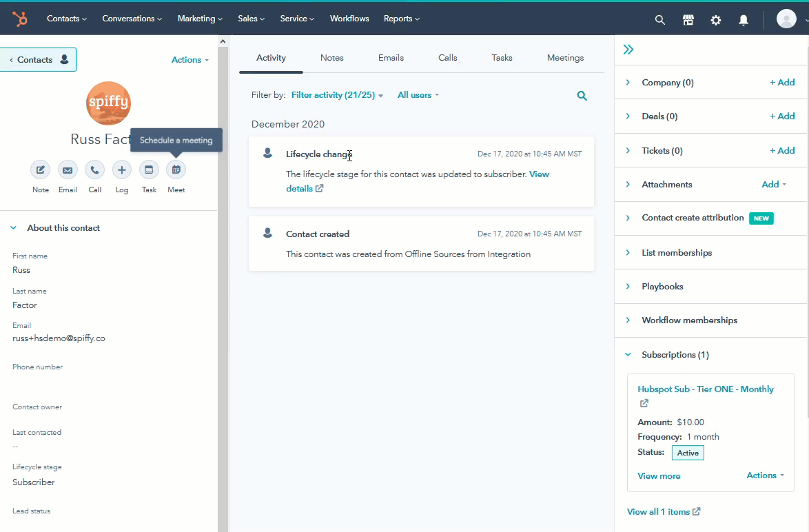Viewport: 809px width, 532px height.
Task: Open Contacts menu in navigation bar
Action: [x=67, y=19]
